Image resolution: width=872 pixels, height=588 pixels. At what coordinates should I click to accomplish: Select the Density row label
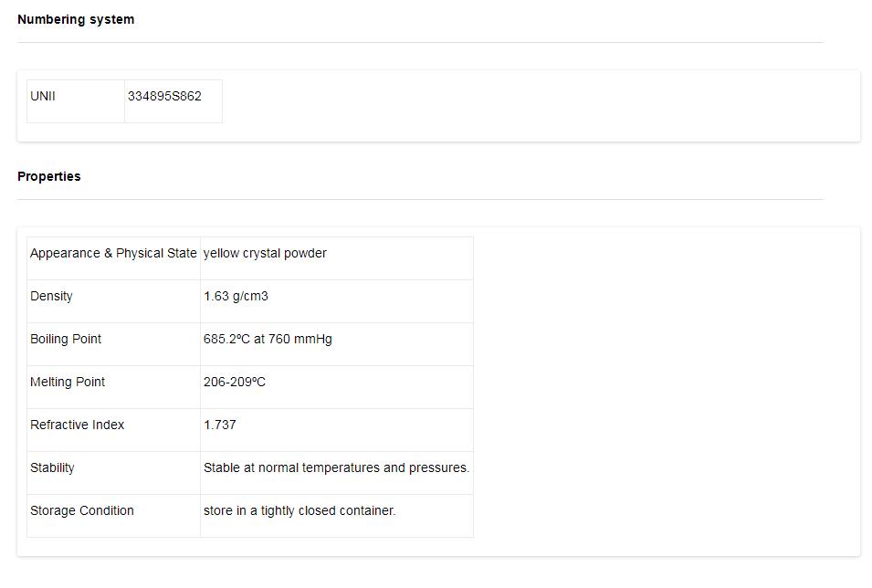(x=51, y=297)
